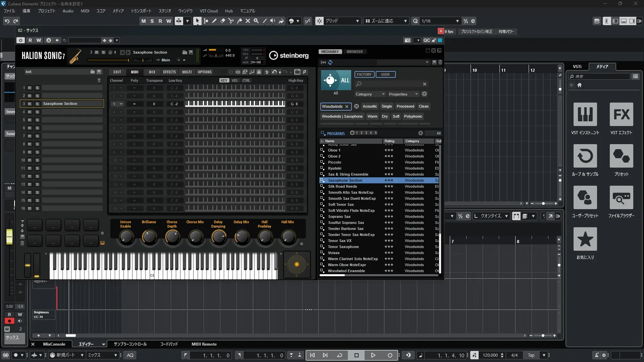Open VST Effects FX tile
This screenshot has height=362, width=644.
(x=621, y=115)
